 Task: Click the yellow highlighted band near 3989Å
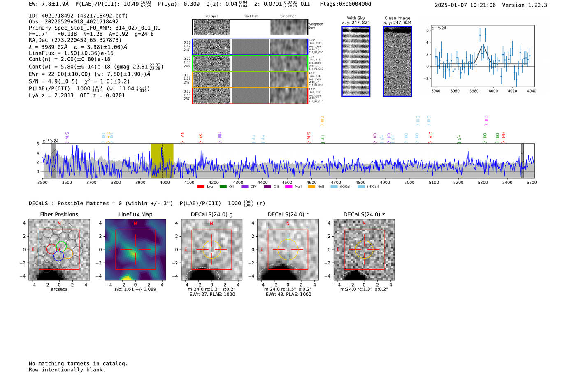(162, 160)
